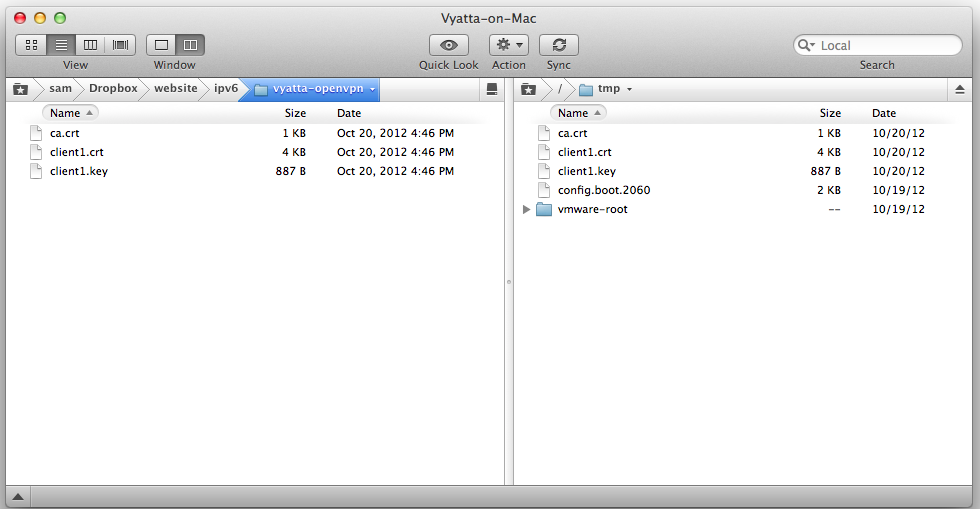
Task: Click vmware-root folder icon
Action: (x=544, y=209)
